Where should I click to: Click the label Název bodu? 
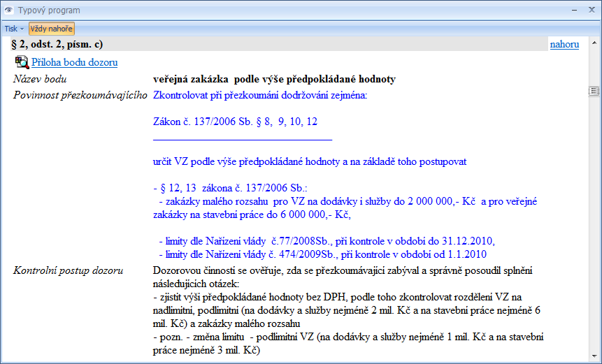[x=40, y=79]
